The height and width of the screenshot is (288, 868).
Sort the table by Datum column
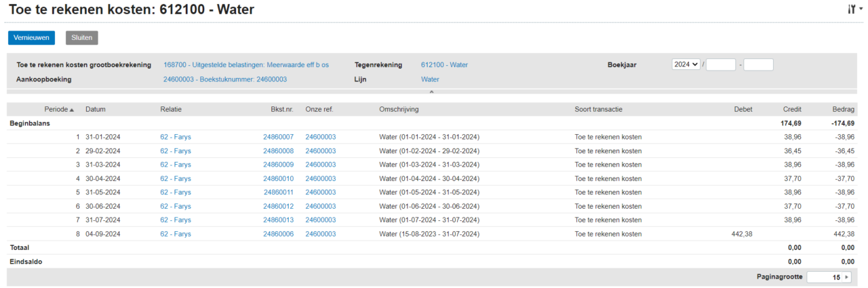click(96, 109)
